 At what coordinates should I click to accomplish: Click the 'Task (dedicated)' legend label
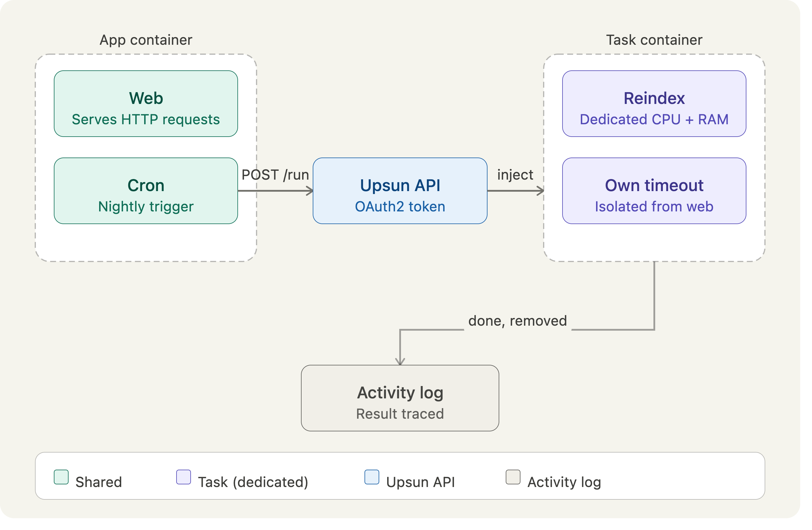coord(253,482)
